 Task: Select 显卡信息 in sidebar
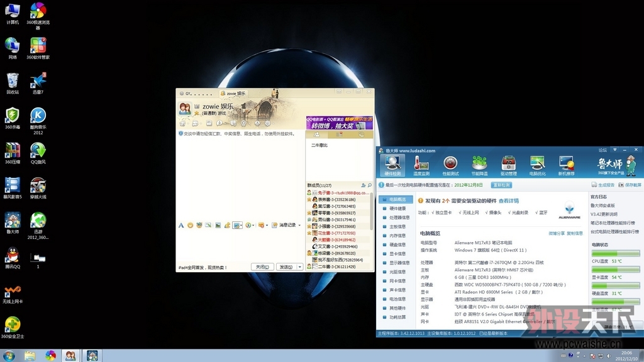coord(396,254)
